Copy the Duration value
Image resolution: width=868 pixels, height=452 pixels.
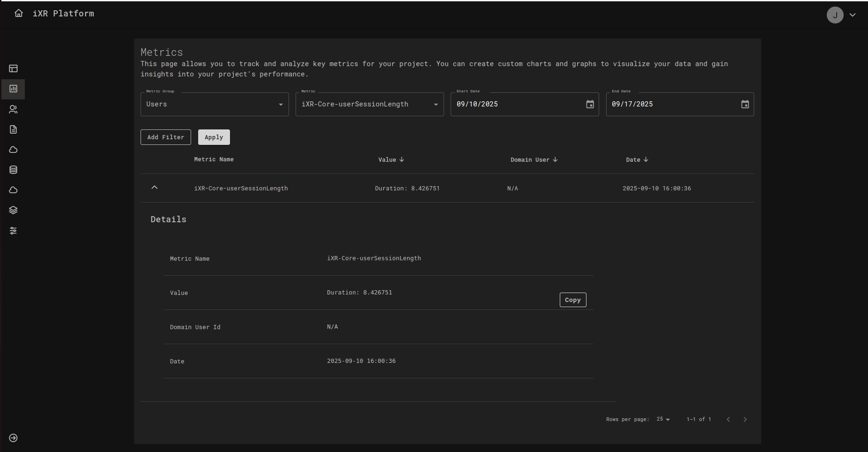pyautogui.click(x=572, y=300)
